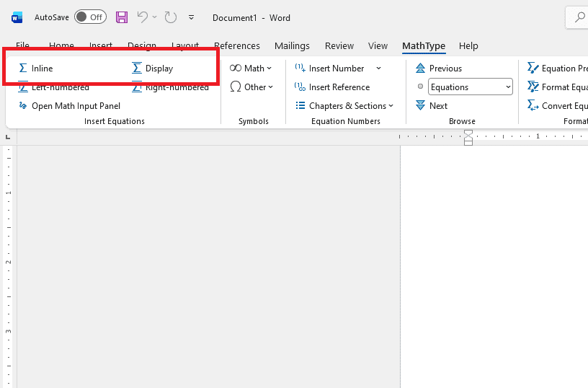
Task: Open the Undo history dropdown arrow
Action: pyautogui.click(x=154, y=17)
